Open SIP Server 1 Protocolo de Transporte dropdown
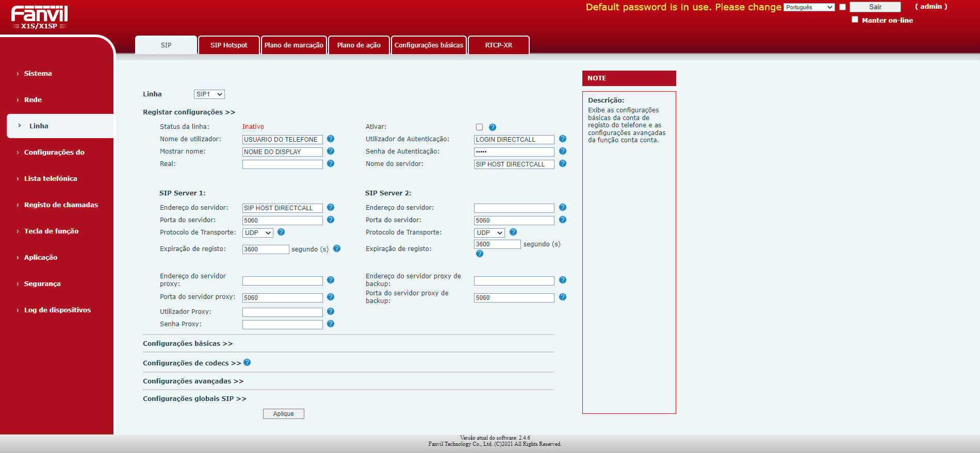 (258, 233)
